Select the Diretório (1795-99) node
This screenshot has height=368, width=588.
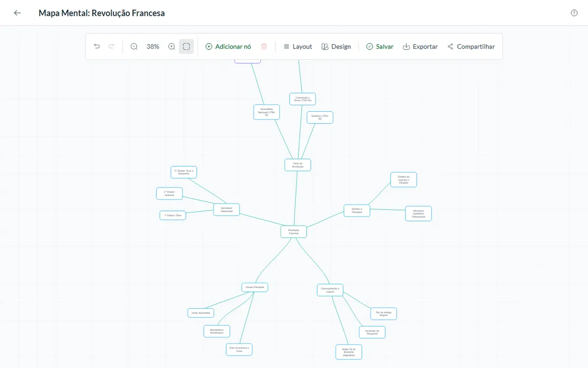(x=320, y=117)
